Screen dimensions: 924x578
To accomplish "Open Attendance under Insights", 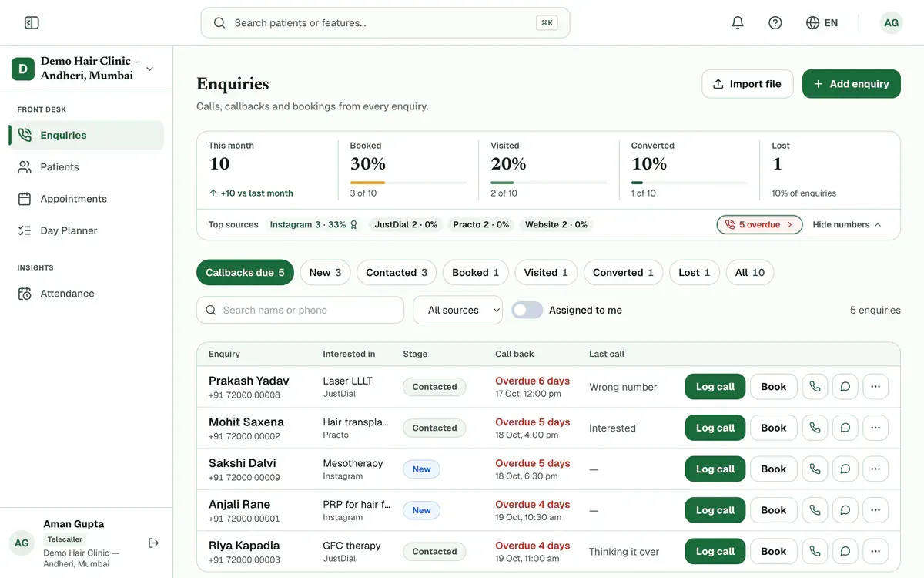I will [x=86, y=294].
